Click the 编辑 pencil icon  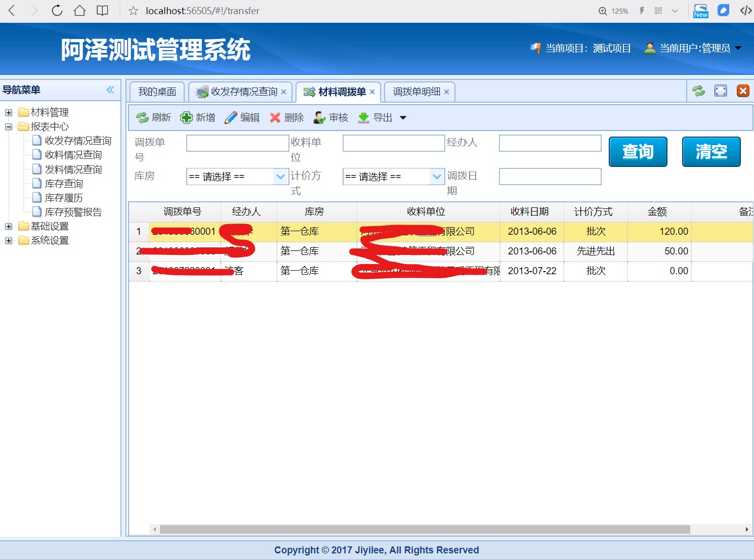(231, 118)
